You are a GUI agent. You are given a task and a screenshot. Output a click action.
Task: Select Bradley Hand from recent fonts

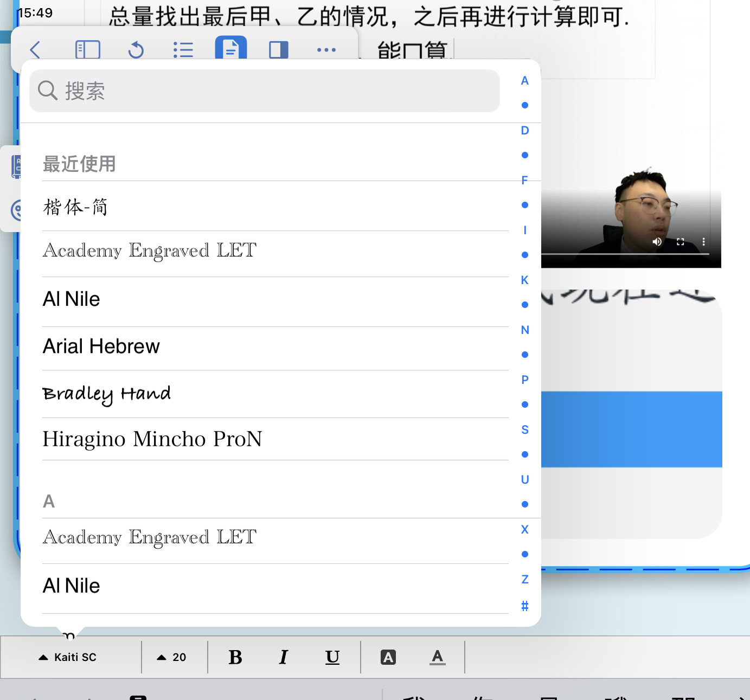pyautogui.click(x=107, y=394)
